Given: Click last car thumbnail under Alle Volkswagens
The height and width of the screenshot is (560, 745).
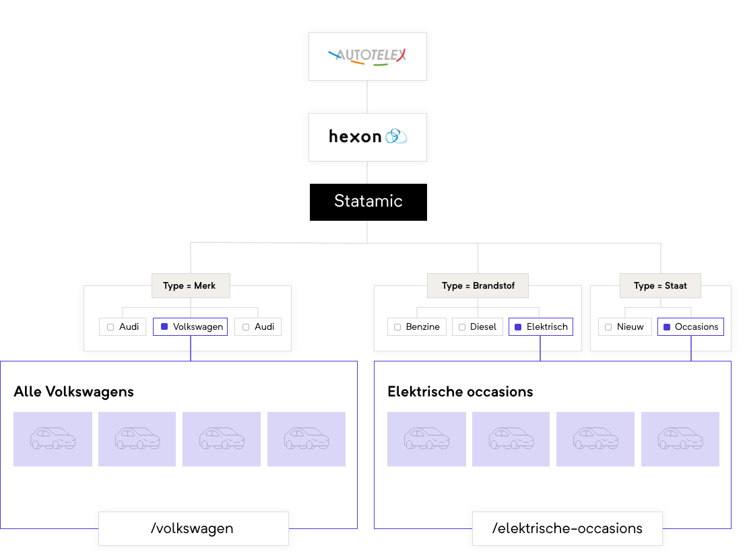Looking at the screenshot, I should point(306,439).
